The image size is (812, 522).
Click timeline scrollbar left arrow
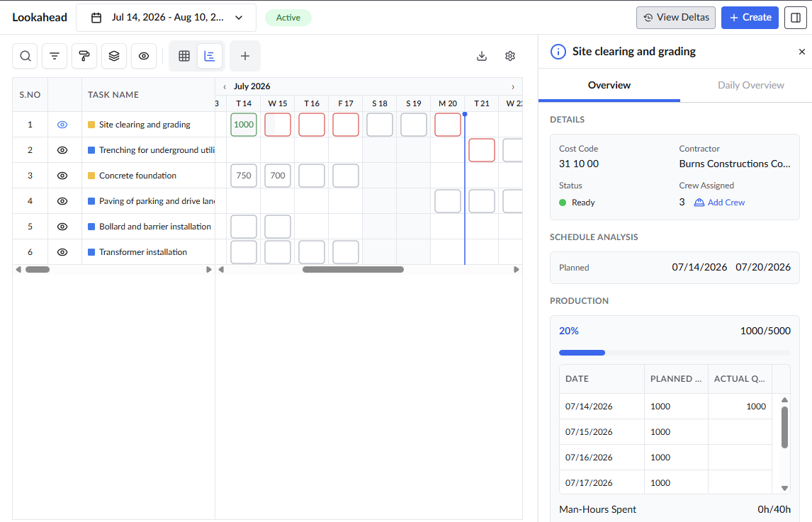(x=221, y=269)
